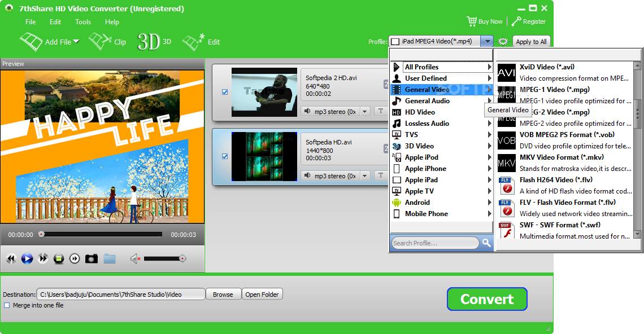Stop the preview playback
644x334 pixels.
[59, 258]
